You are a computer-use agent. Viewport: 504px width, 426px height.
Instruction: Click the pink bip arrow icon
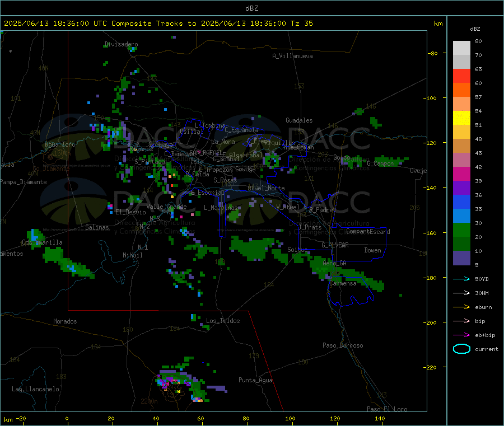[x=461, y=321]
